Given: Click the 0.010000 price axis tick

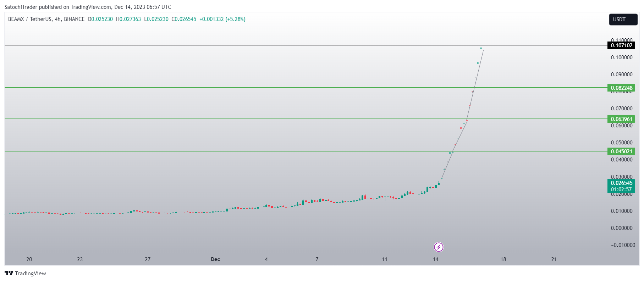Looking at the screenshot, I should (x=622, y=211).
